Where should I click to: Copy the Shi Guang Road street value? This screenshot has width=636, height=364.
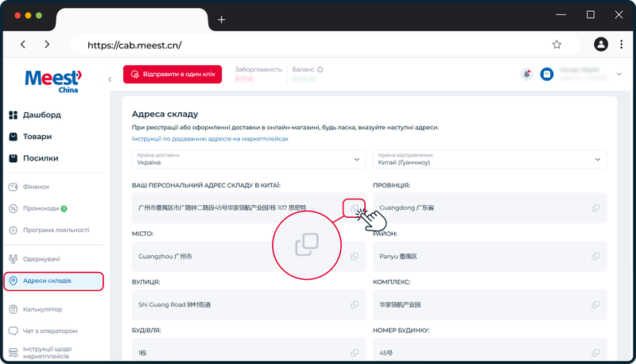354,304
